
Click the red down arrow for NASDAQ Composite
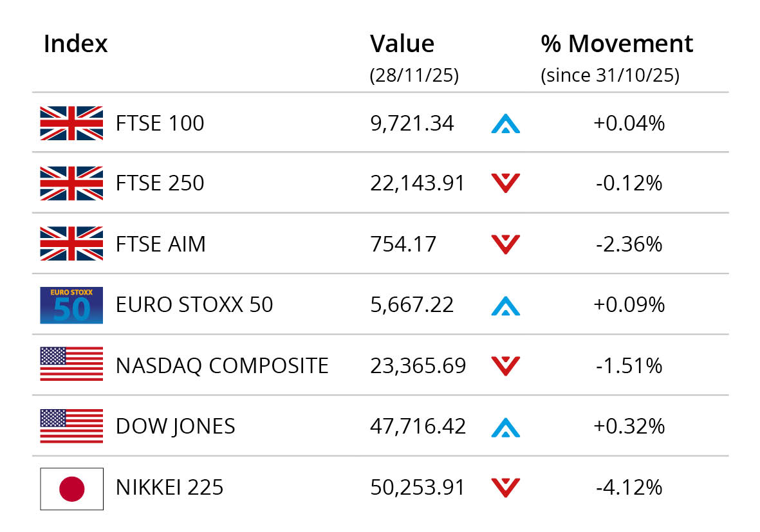[505, 366]
